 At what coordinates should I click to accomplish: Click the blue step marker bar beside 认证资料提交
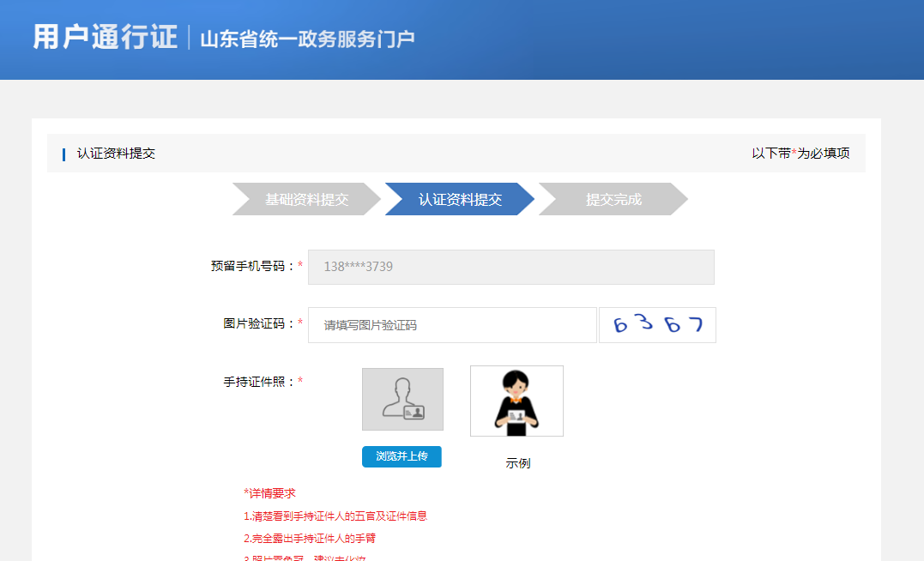point(63,154)
